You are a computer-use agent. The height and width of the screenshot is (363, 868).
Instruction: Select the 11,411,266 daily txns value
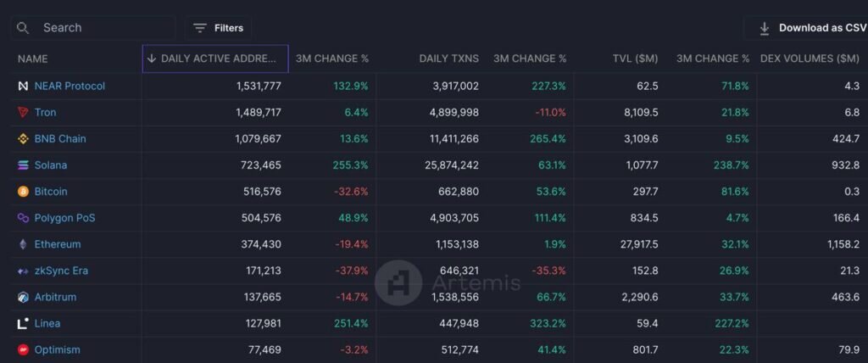(454, 139)
